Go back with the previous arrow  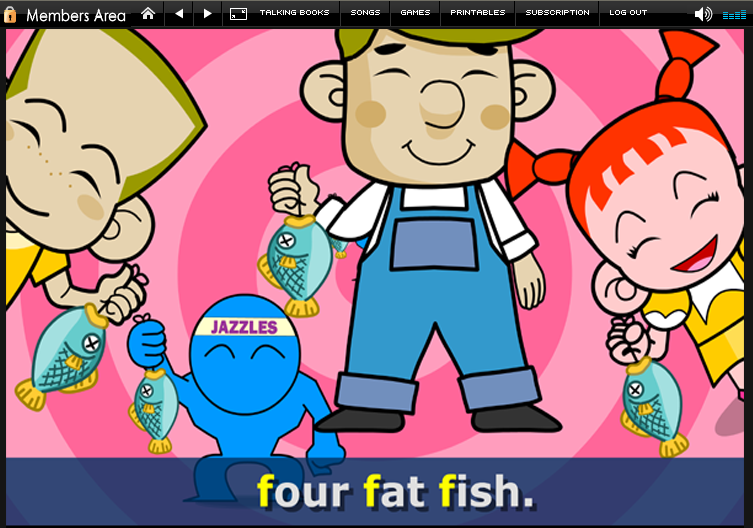coord(179,13)
